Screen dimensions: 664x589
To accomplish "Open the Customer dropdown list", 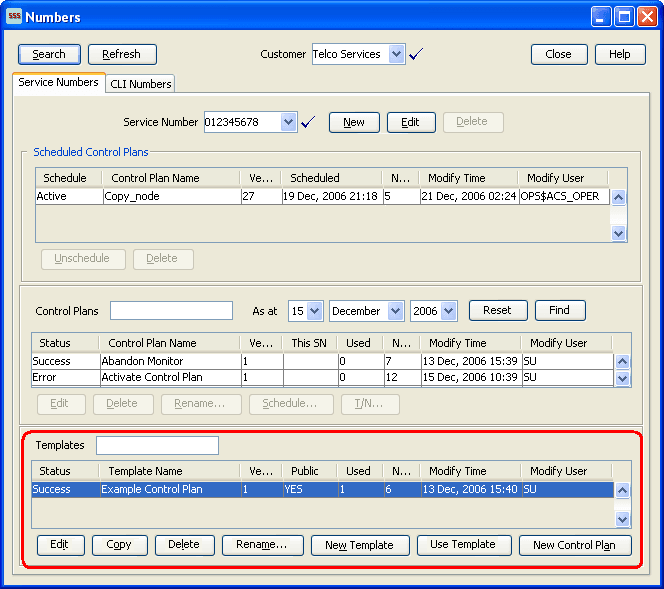I will [396, 55].
